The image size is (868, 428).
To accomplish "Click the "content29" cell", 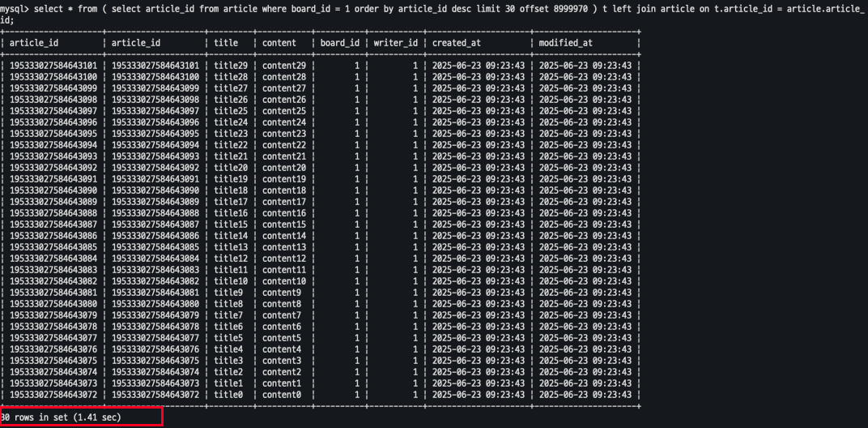I will pos(284,66).
